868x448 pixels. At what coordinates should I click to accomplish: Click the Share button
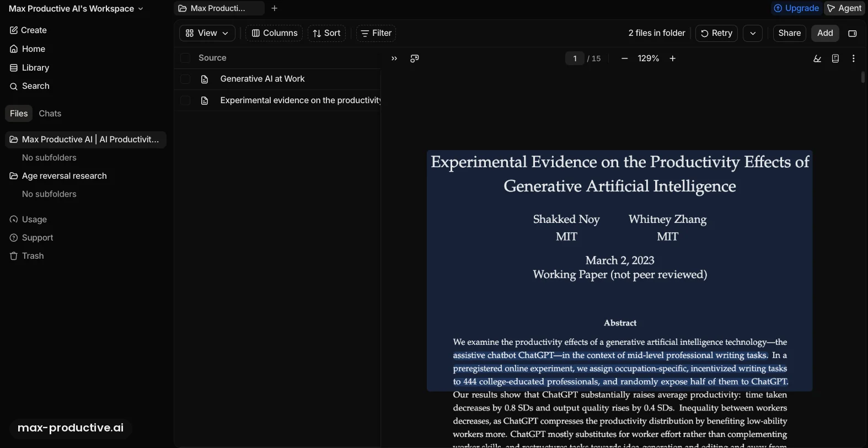(789, 34)
